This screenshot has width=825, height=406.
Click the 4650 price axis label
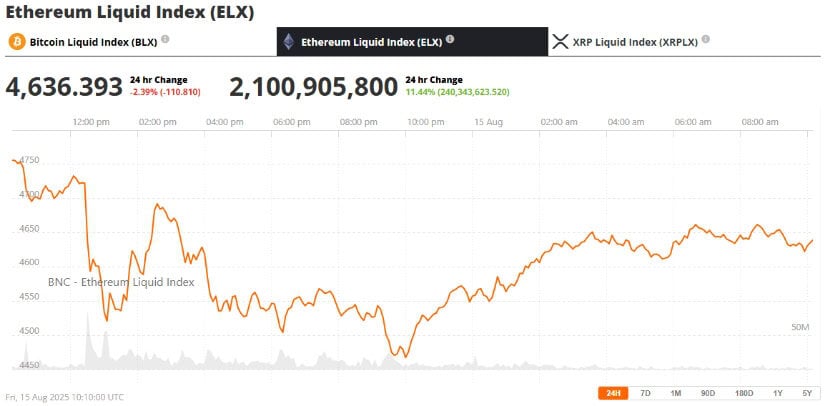pyautogui.click(x=29, y=228)
